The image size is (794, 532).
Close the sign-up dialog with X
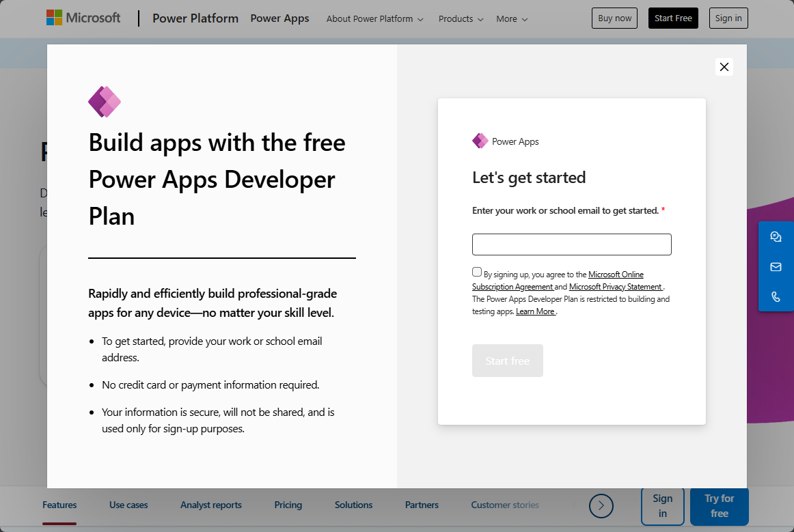pyautogui.click(x=724, y=67)
